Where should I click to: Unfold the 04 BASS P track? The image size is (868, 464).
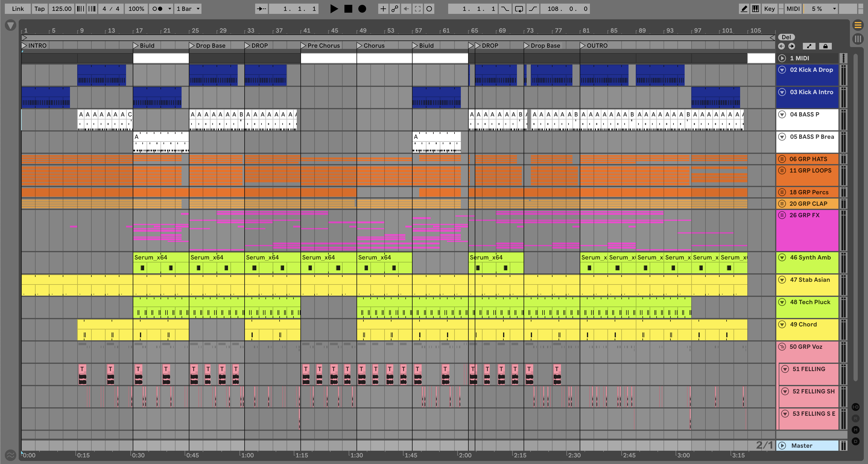782,115
